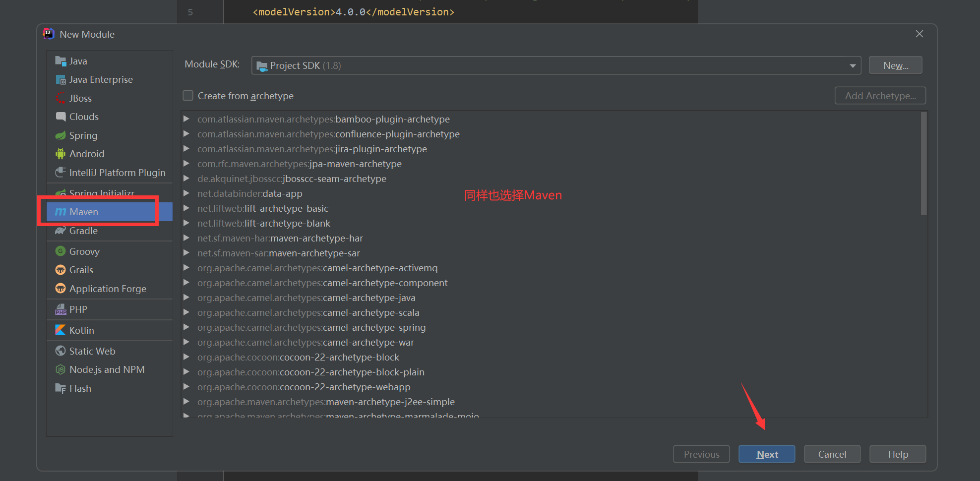Select Kotlin module type label
The height and width of the screenshot is (481, 980).
[82, 330]
